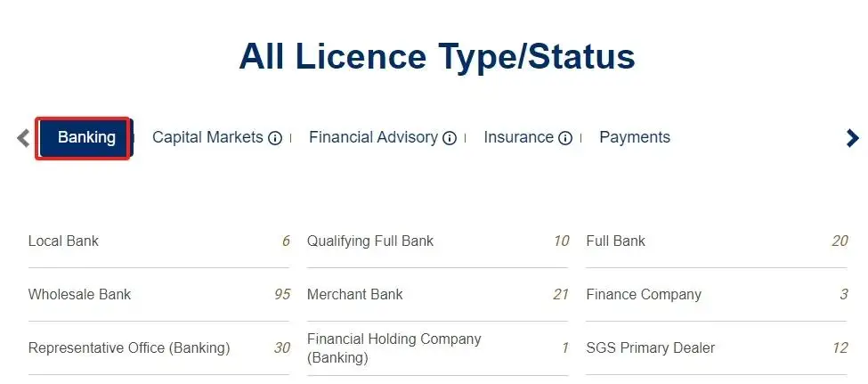This screenshot has width=868, height=384.
Task: View Financial Holding Company (Banking) entry
Action: click(x=393, y=348)
